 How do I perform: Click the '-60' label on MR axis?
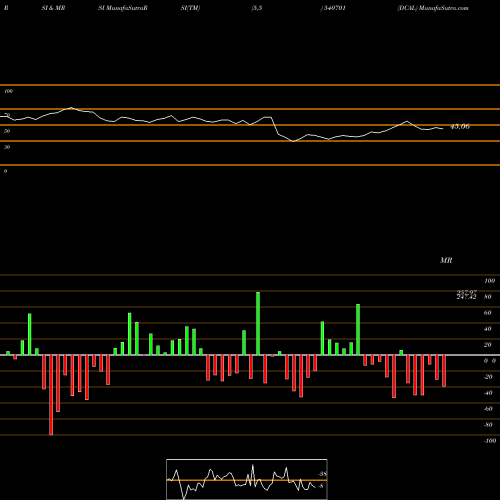pos(488,409)
